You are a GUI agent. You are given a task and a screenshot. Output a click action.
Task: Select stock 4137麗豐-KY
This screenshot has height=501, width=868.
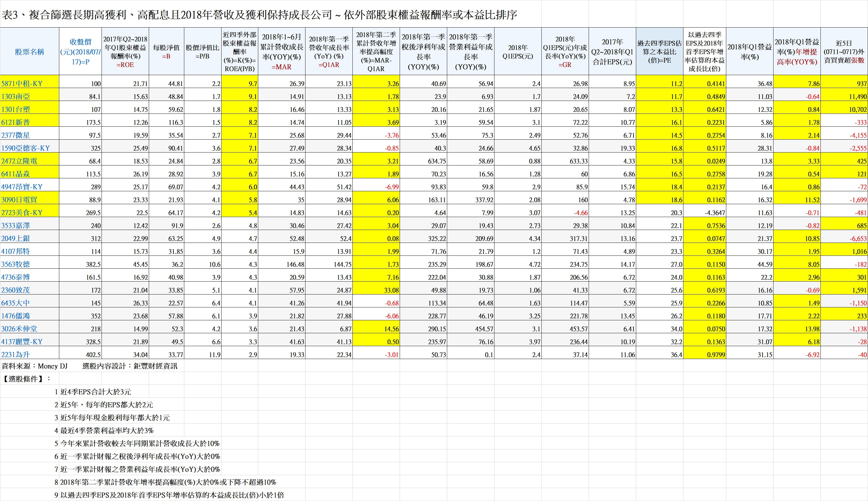(x=22, y=342)
